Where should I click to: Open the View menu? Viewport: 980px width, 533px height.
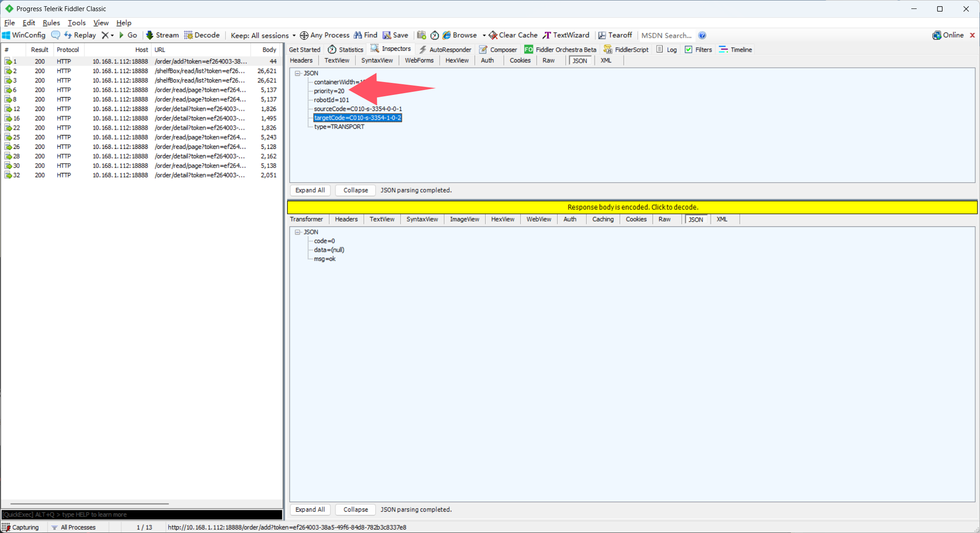click(x=101, y=23)
